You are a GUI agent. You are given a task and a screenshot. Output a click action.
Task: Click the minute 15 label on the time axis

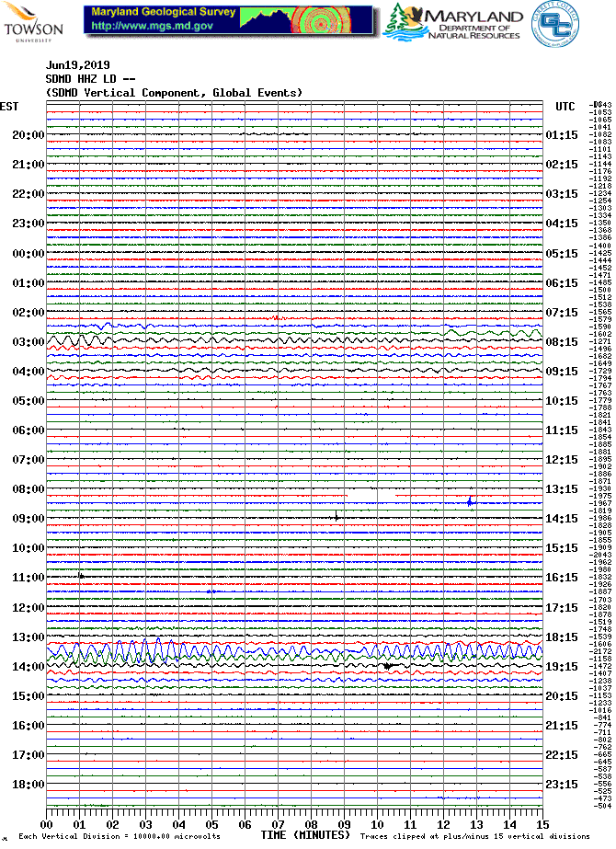point(542,825)
